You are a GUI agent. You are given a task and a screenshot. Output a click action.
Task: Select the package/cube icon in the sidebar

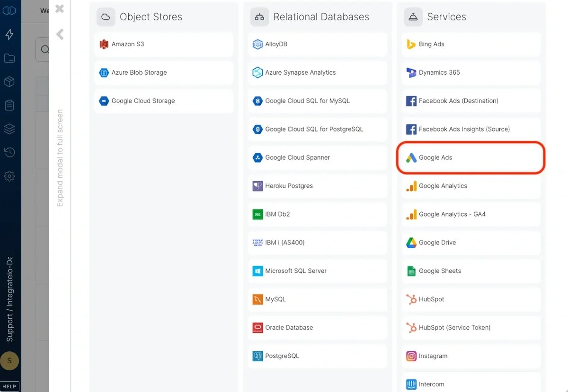pos(9,81)
